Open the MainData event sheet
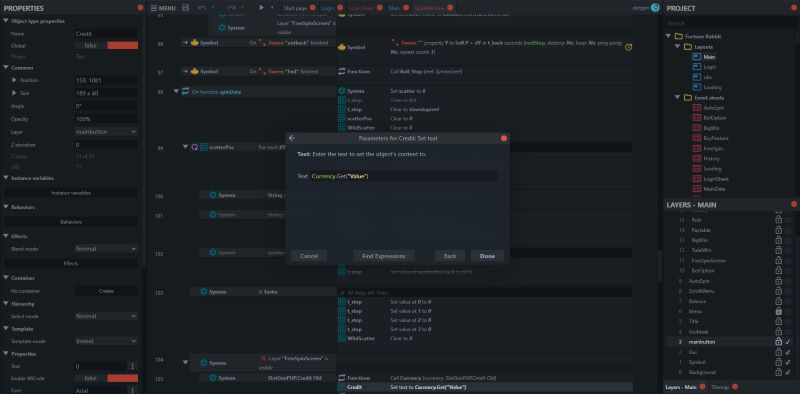The height and width of the screenshot is (394, 800). 714,189
